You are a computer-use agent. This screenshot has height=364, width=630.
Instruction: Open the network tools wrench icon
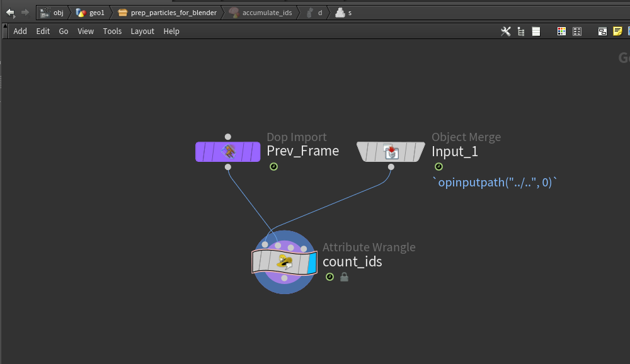click(505, 31)
